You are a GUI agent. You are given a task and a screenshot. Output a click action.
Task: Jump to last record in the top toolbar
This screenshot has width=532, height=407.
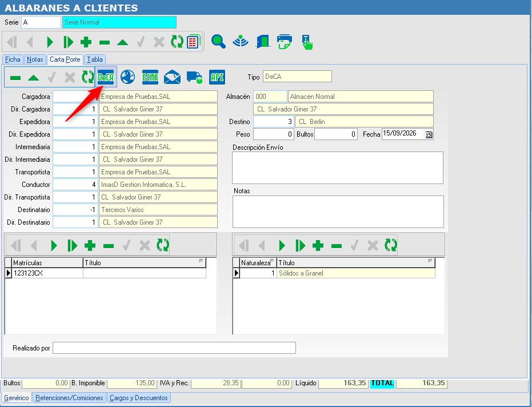point(68,42)
